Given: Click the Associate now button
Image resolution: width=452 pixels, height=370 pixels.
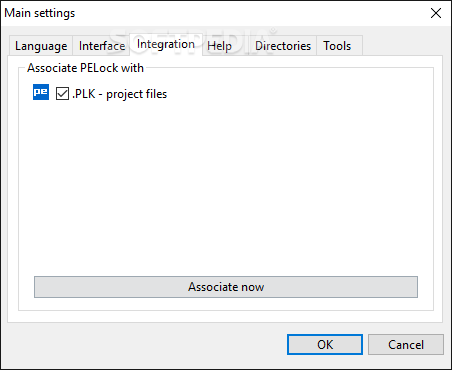Looking at the screenshot, I should [226, 287].
